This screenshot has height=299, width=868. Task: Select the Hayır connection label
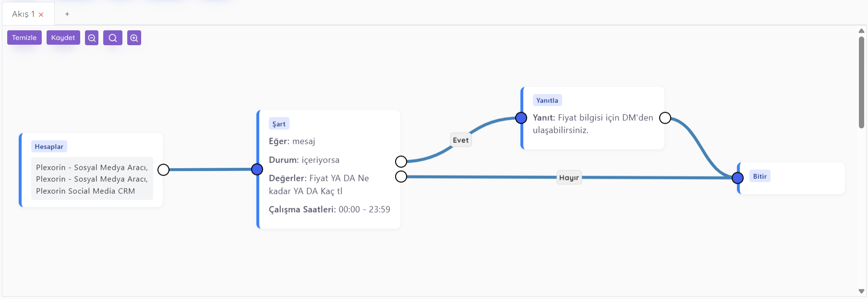click(569, 177)
